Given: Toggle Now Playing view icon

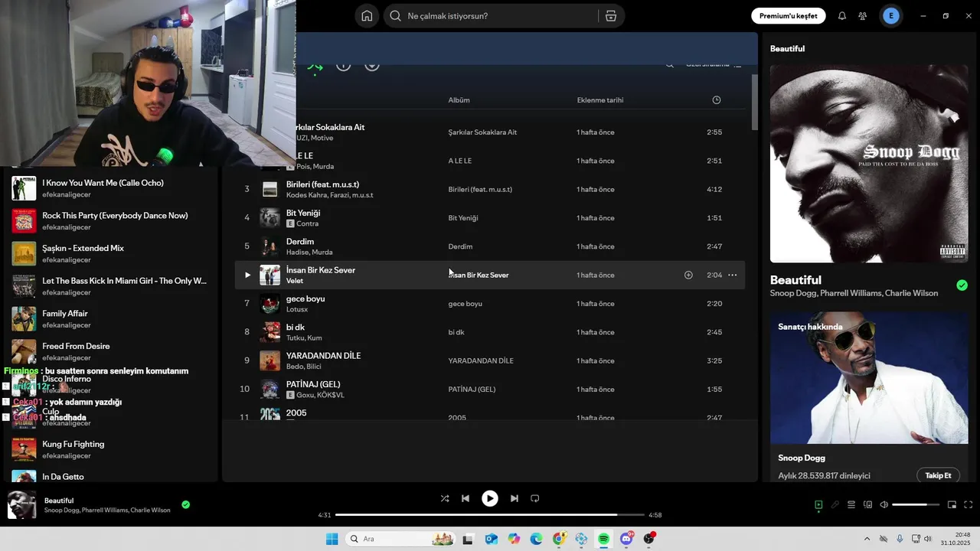Looking at the screenshot, I should click(818, 504).
